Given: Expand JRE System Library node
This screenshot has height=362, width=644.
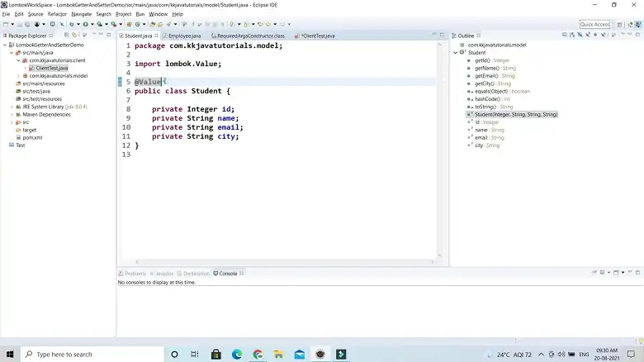Looking at the screenshot, I should point(12,107).
